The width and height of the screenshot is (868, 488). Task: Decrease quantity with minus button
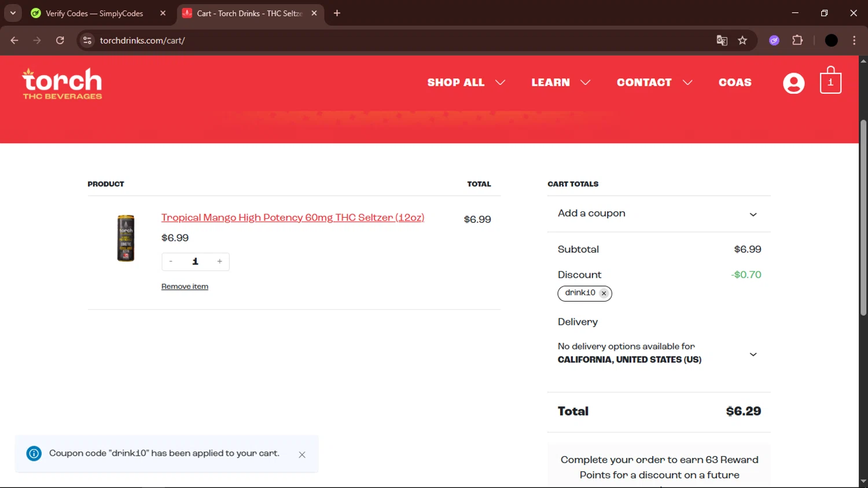click(171, 262)
